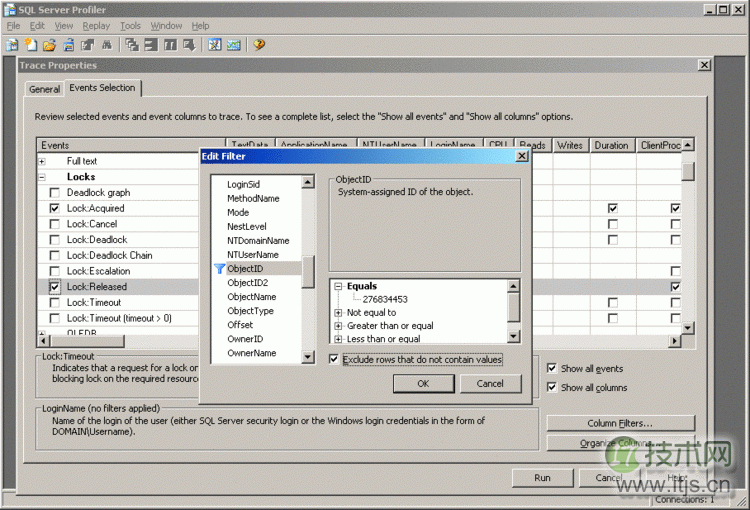This screenshot has width=750, height=510.
Task: Uncheck Show all events
Action: pyautogui.click(x=552, y=368)
